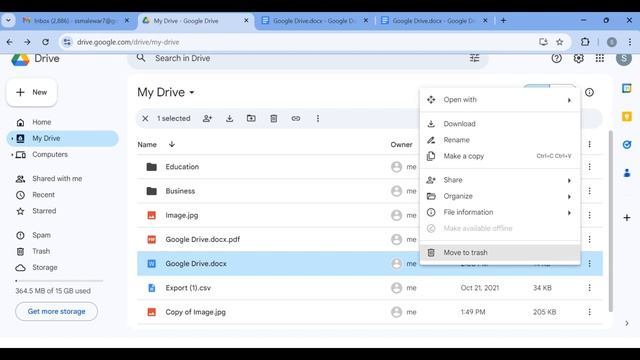Screen dimensions: 640x360
Task: Click bookmark star in address bar
Action: click(560, 42)
